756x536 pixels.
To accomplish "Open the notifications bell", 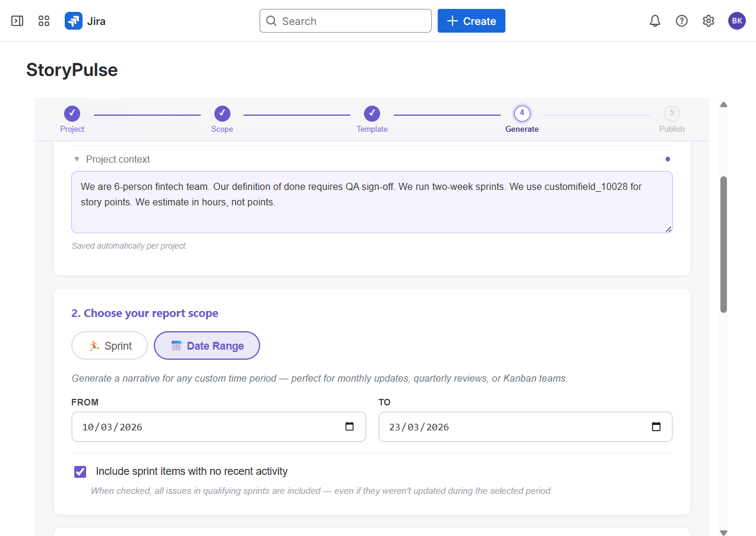I will pyautogui.click(x=655, y=21).
